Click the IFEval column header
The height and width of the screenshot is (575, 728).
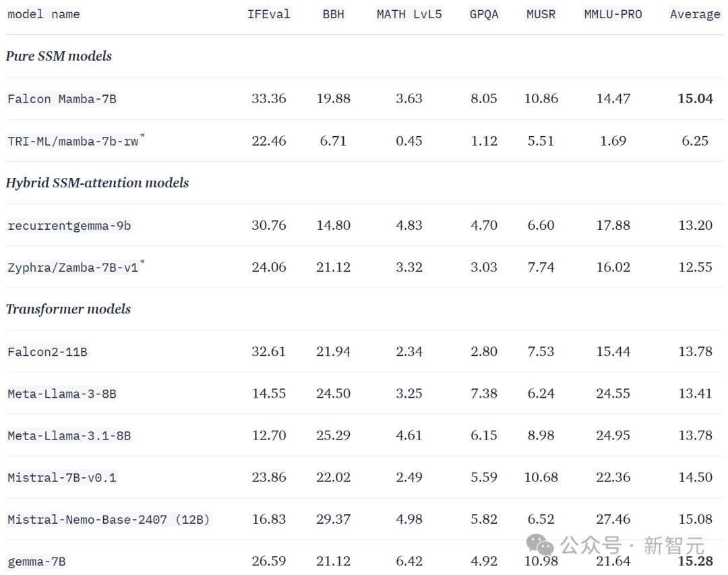click(x=269, y=14)
